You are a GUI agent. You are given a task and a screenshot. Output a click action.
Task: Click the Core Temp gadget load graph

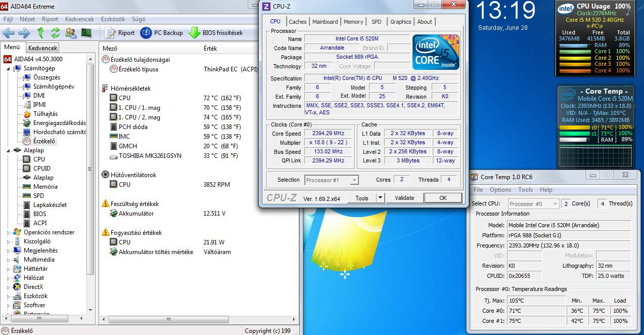coord(595,155)
